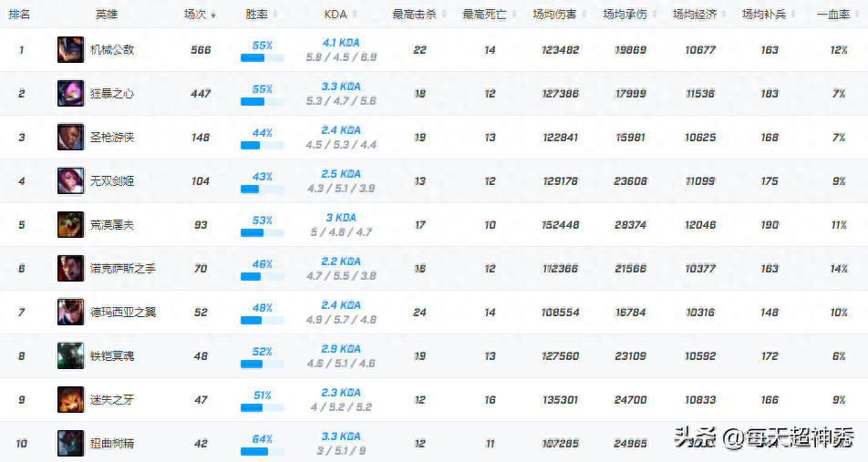
Task: Click the 机械公敌 hero avatar icon
Action: [x=70, y=50]
